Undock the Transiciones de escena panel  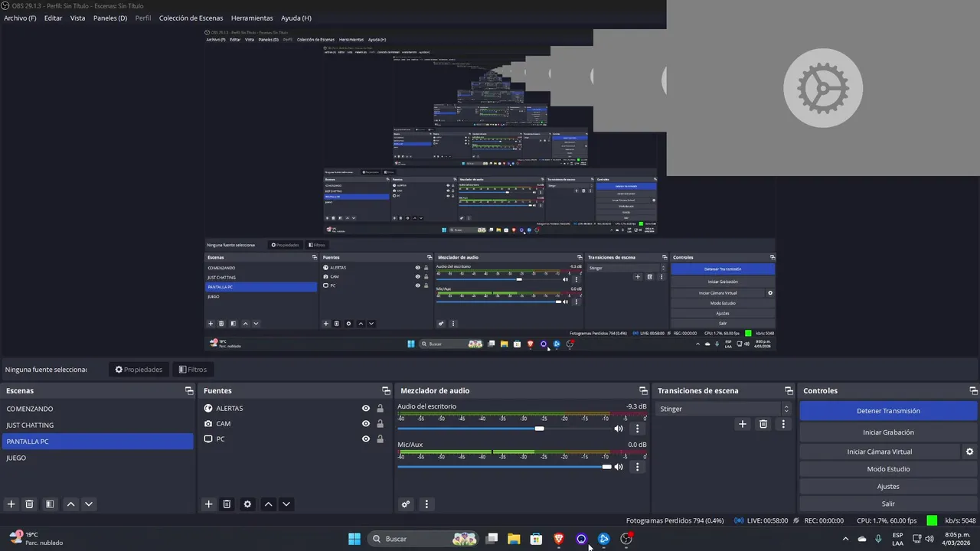pos(789,391)
